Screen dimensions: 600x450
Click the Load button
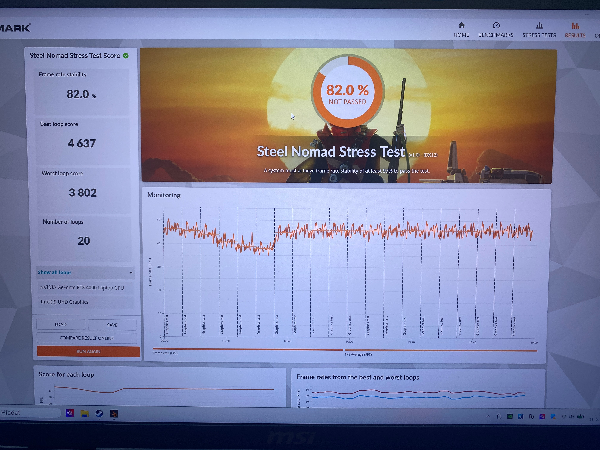point(61,324)
